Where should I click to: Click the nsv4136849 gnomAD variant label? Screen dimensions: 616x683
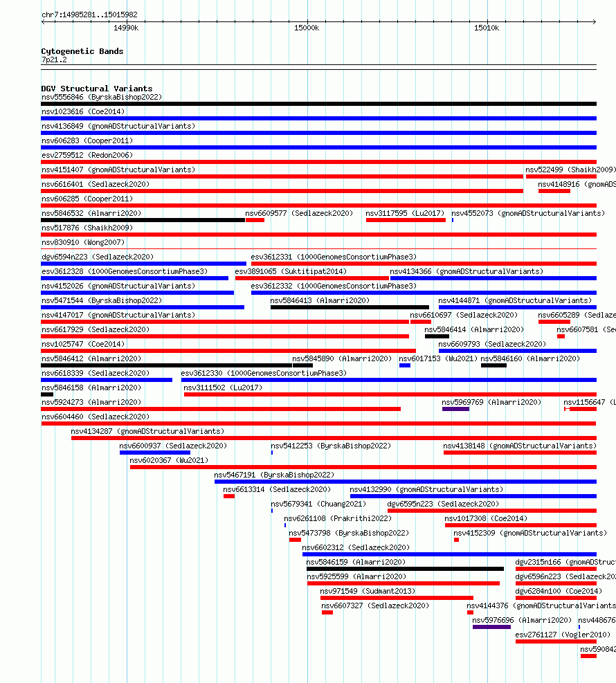click(118, 127)
